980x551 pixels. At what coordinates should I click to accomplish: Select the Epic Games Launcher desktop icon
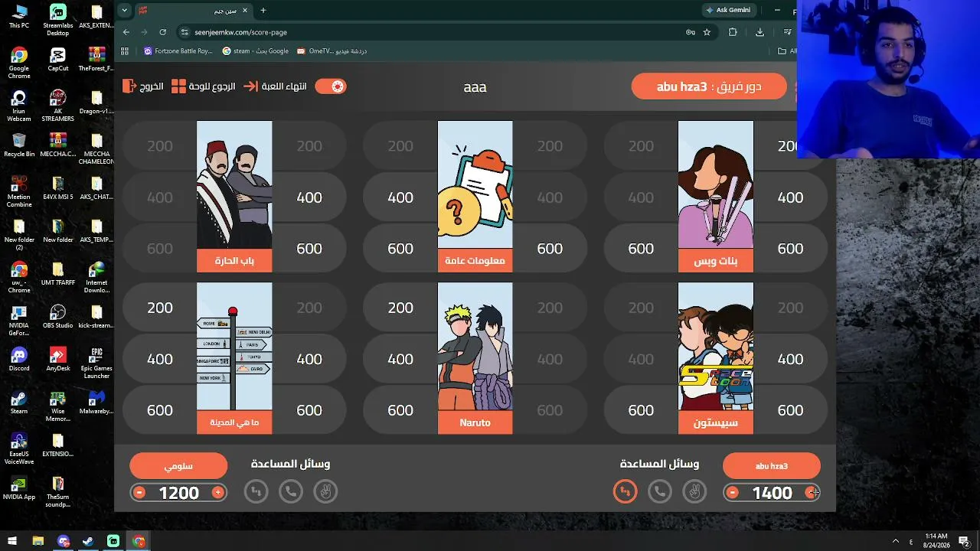[x=96, y=363]
